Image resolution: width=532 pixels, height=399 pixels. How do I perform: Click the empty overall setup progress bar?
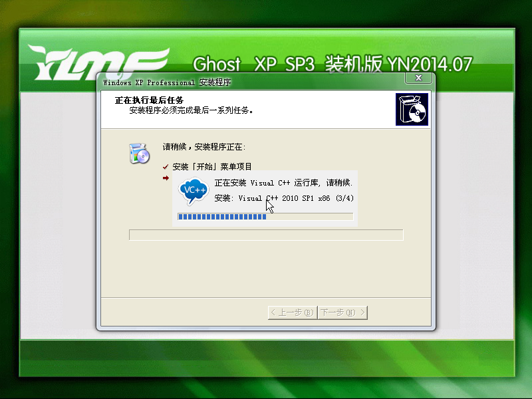pos(266,235)
